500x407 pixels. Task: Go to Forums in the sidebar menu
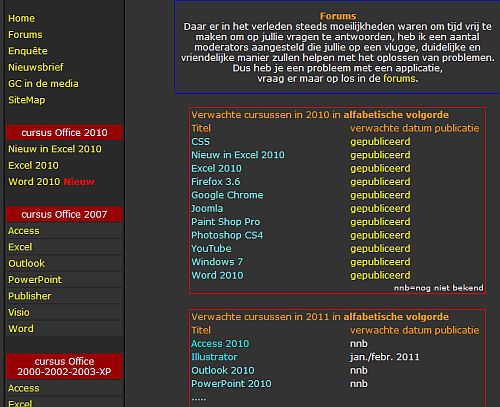click(x=25, y=35)
